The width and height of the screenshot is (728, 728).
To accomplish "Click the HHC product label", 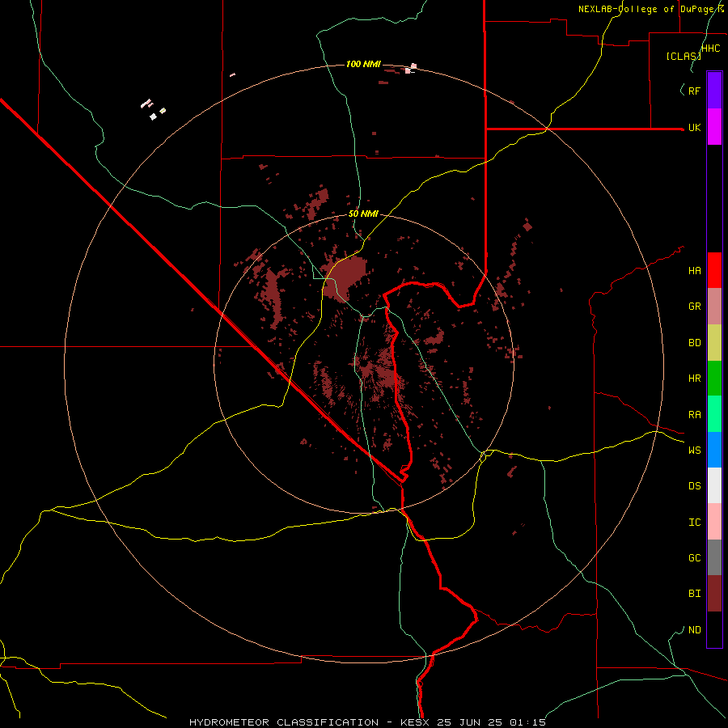I will pyautogui.click(x=711, y=49).
